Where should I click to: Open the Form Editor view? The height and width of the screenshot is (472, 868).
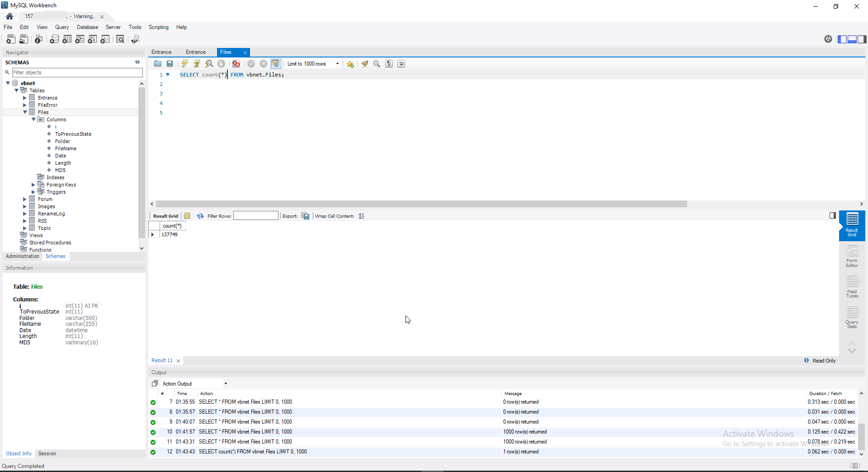pos(852,257)
